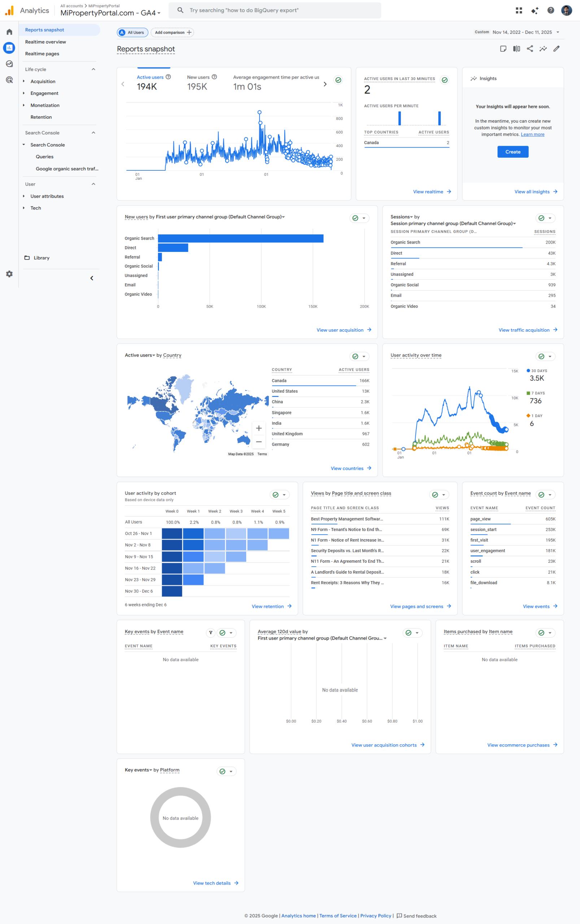Toggle the 30 days series in user activity

point(537,371)
